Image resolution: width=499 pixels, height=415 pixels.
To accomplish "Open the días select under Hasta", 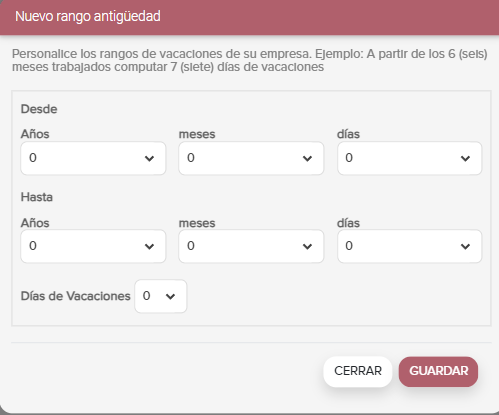I will [410, 246].
